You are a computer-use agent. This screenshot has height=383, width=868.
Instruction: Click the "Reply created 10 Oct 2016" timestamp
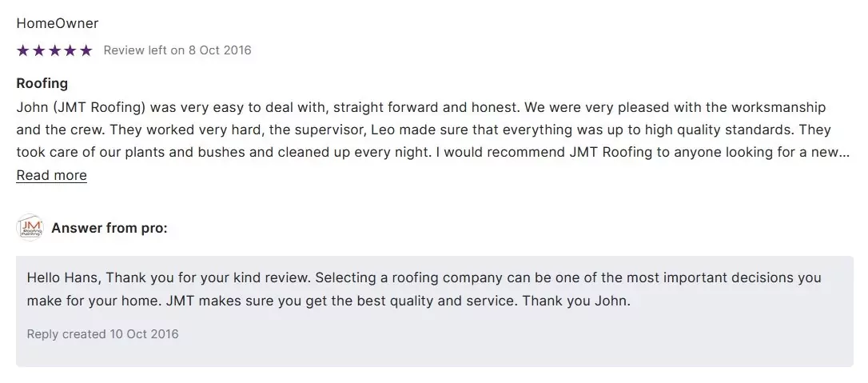tap(103, 334)
